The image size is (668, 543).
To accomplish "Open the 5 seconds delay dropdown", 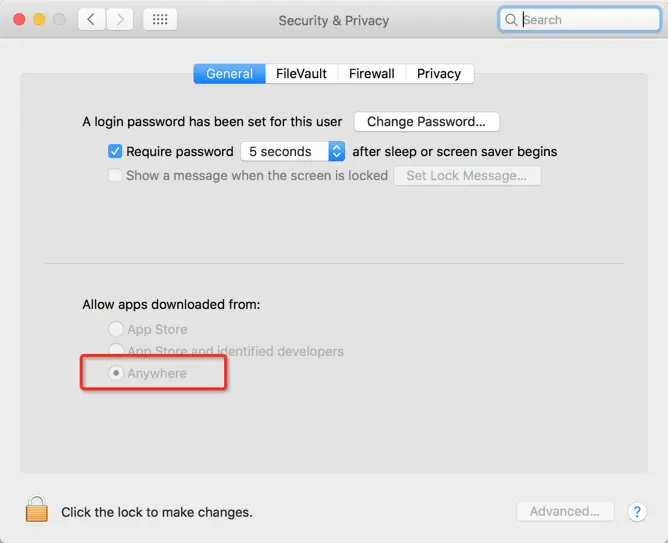I will point(293,151).
